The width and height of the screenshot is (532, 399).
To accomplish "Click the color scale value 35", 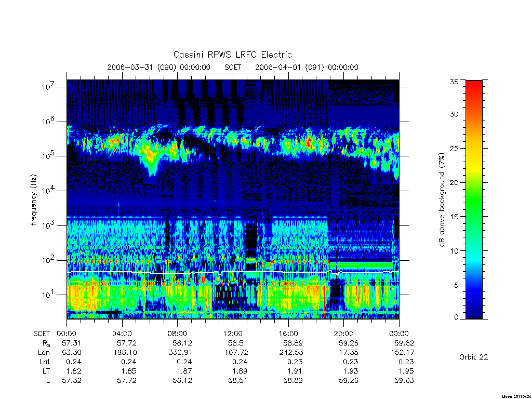I will pyautogui.click(x=454, y=82).
